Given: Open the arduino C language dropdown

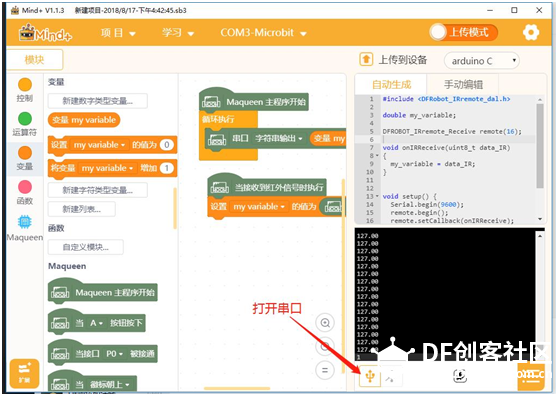Looking at the screenshot, I should [481, 61].
